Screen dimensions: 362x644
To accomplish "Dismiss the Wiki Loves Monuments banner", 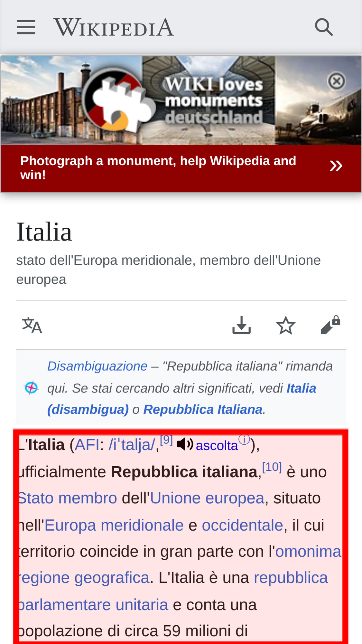I will tap(337, 81).
